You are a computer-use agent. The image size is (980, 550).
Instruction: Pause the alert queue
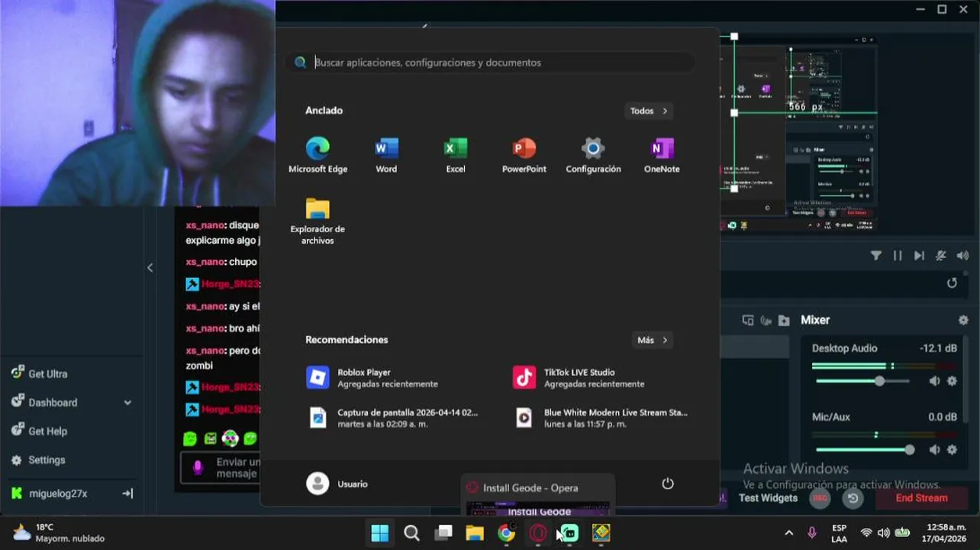(898, 256)
